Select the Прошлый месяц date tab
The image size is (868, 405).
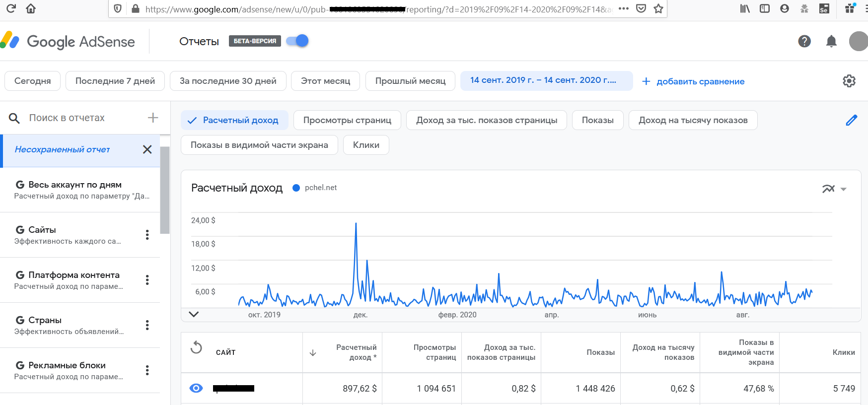(410, 81)
